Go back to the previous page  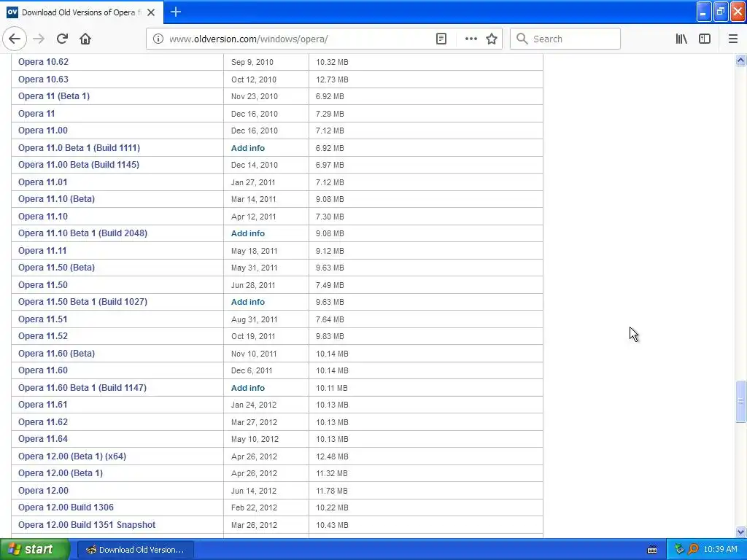coord(15,39)
